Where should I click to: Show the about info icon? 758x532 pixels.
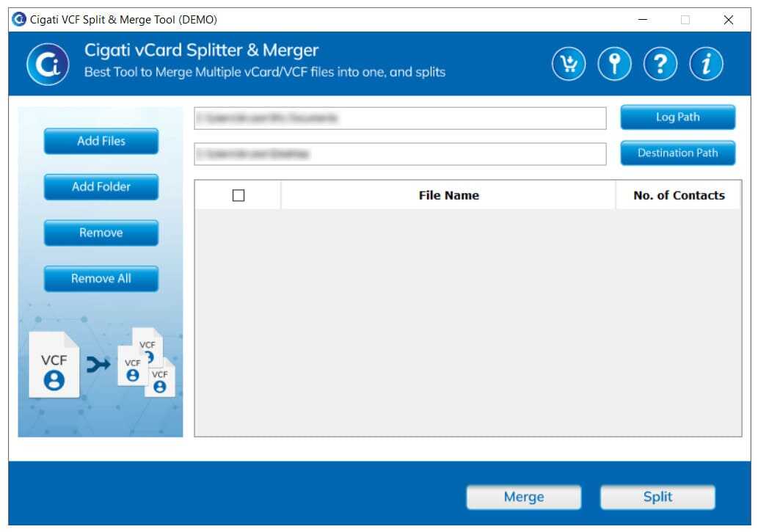(x=707, y=64)
